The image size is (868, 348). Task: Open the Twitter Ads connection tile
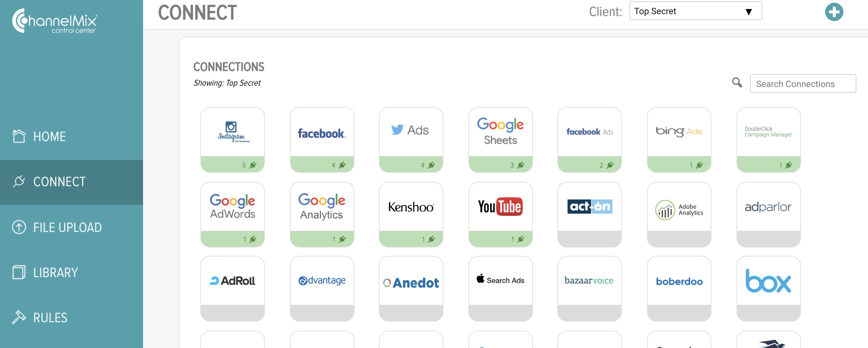click(411, 140)
